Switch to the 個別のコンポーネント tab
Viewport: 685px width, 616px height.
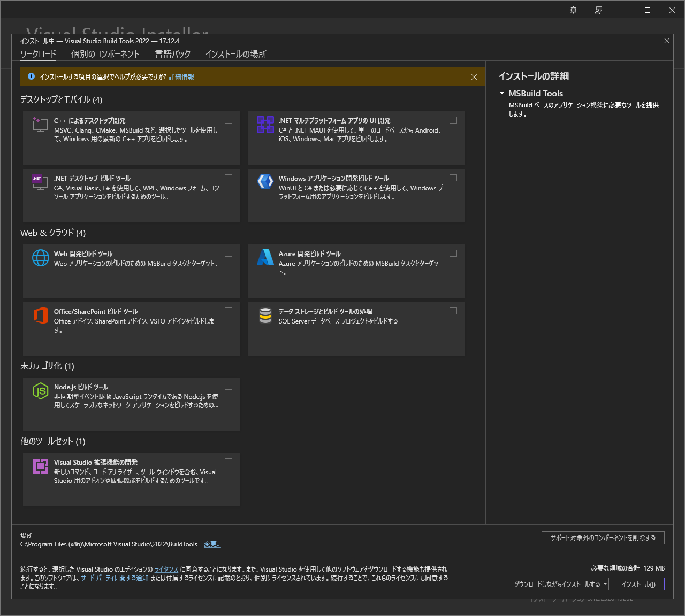point(105,54)
